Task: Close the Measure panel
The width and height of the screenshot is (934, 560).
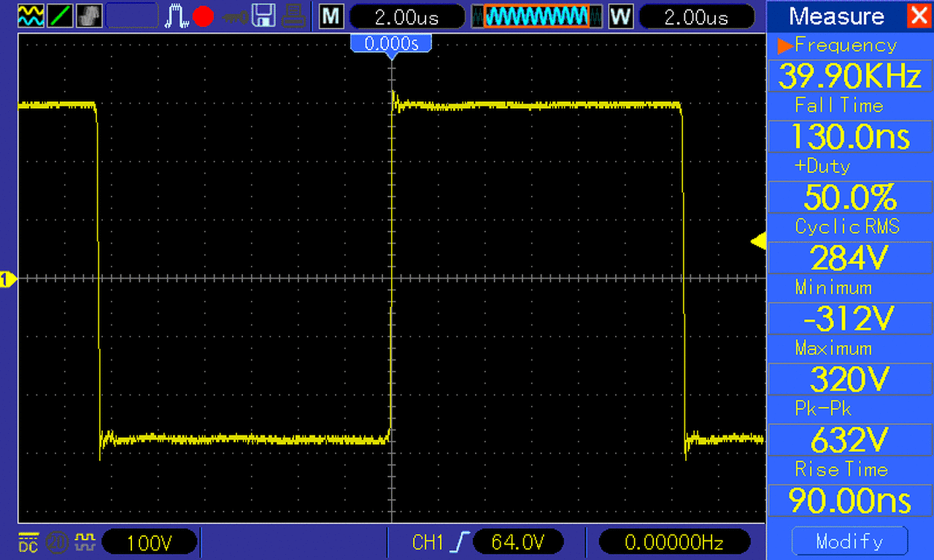Action: 918,15
